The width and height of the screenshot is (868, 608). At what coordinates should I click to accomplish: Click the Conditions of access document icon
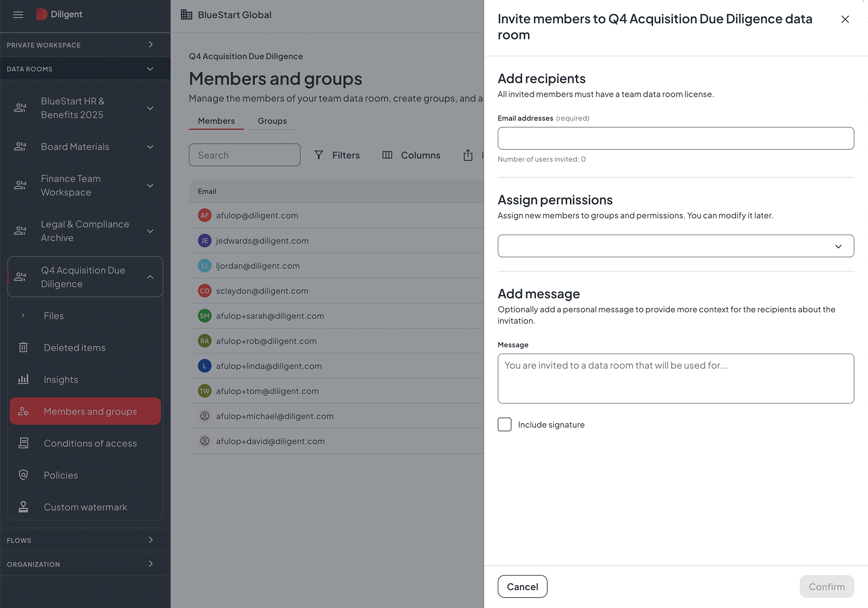[23, 443]
